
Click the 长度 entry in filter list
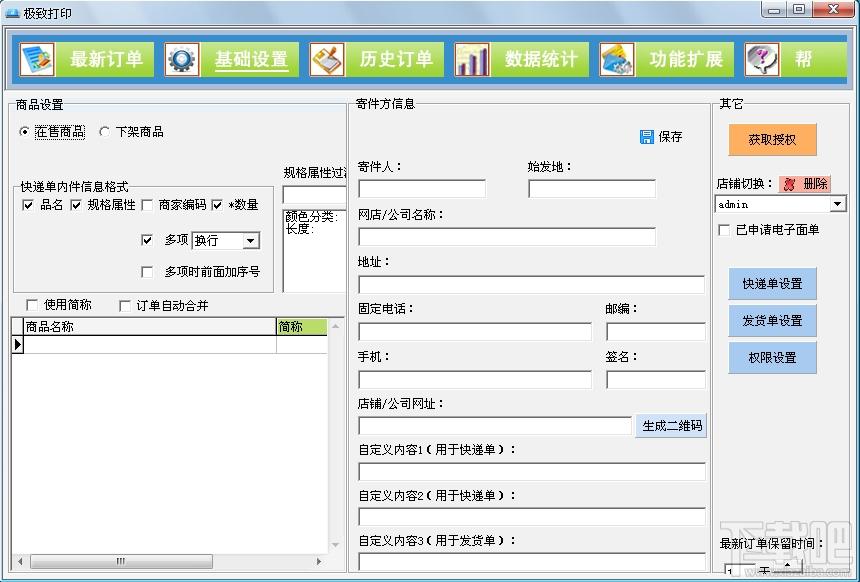coord(299,229)
